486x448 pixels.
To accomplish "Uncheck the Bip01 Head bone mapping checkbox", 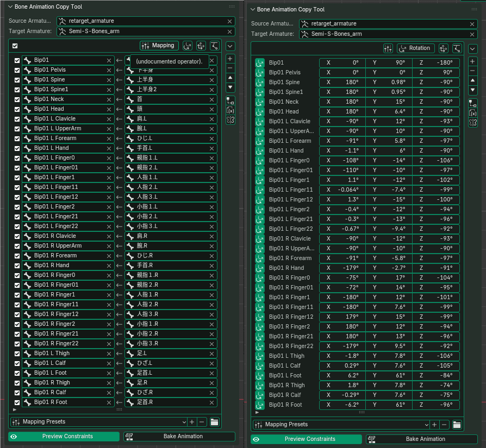I will pyautogui.click(x=17, y=109).
